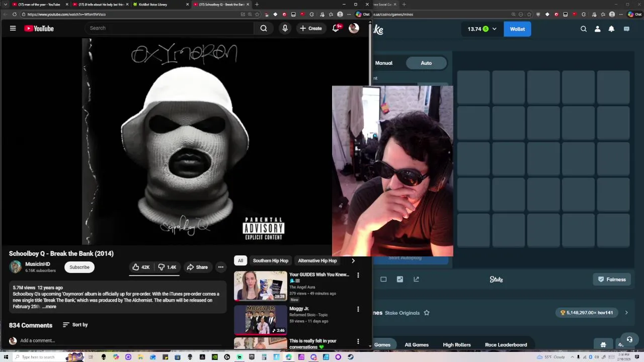644x362 pixels.
Task: Open the Fairness button
Action: pyautogui.click(x=612, y=280)
